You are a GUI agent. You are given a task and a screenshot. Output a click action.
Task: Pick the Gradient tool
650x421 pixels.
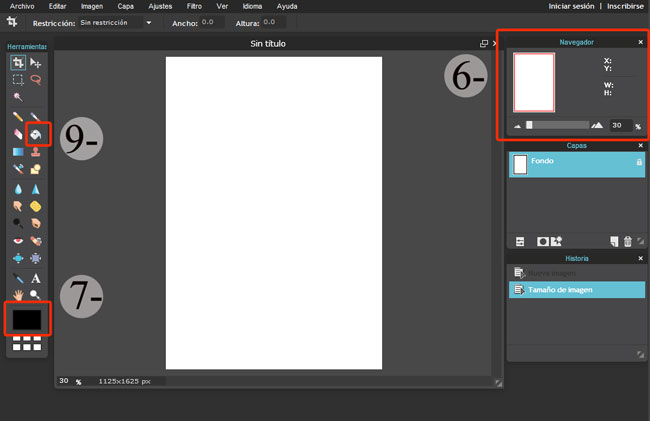click(18, 152)
